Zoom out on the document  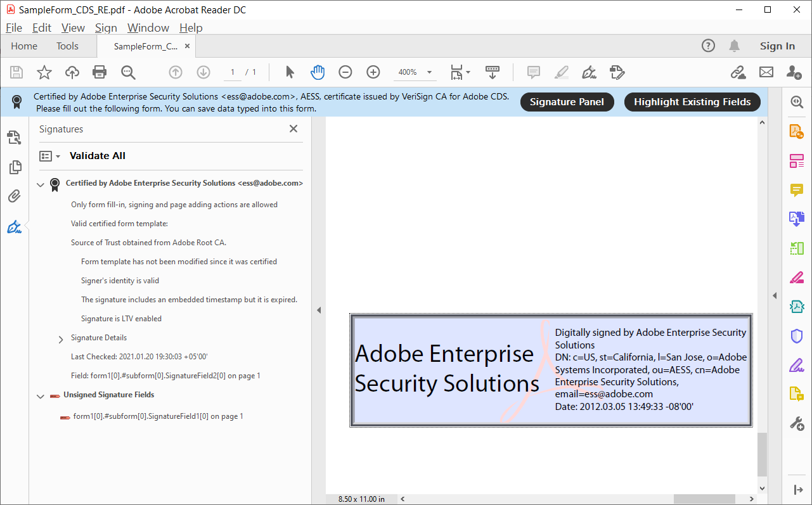click(x=345, y=72)
